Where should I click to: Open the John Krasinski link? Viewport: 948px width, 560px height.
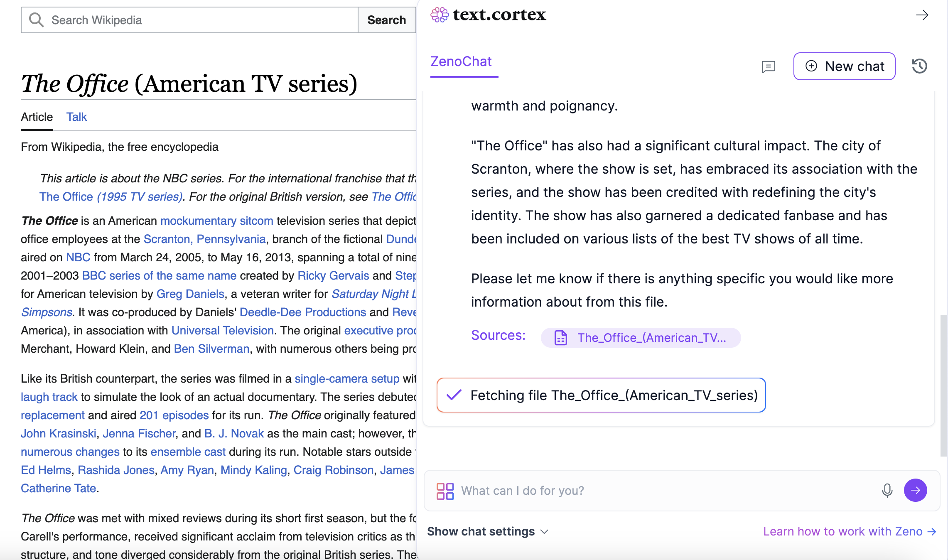click(x=59, y=433)
